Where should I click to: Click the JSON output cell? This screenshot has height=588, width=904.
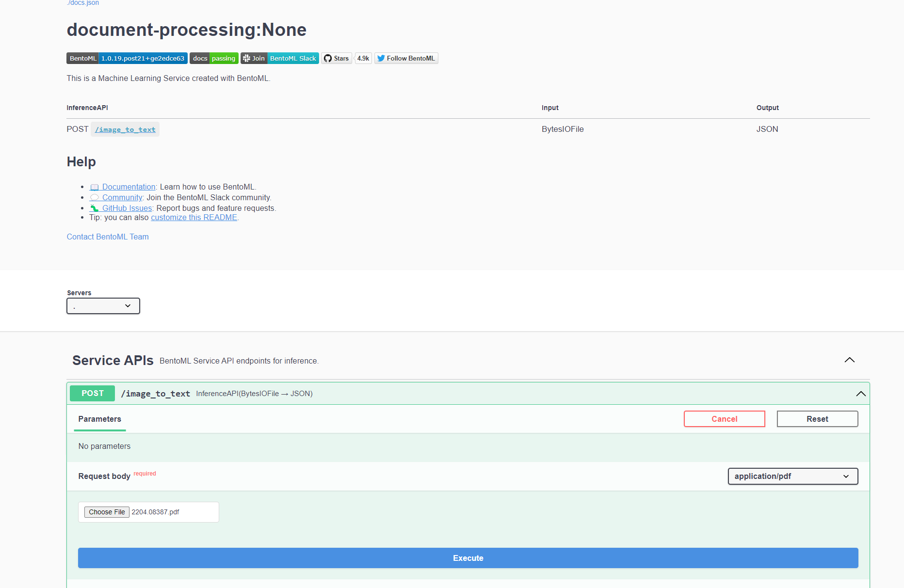[767, 129]
